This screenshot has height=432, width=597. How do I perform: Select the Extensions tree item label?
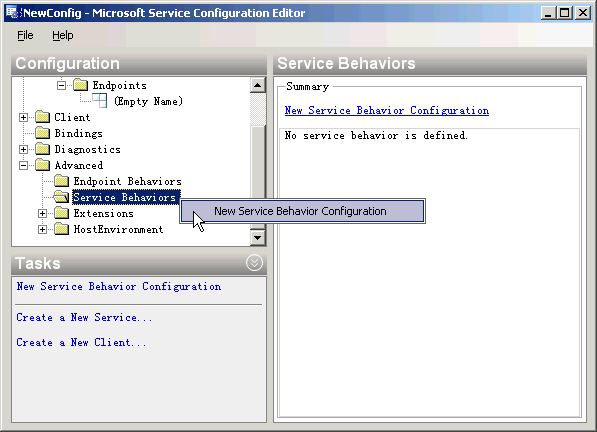(104, 213)
